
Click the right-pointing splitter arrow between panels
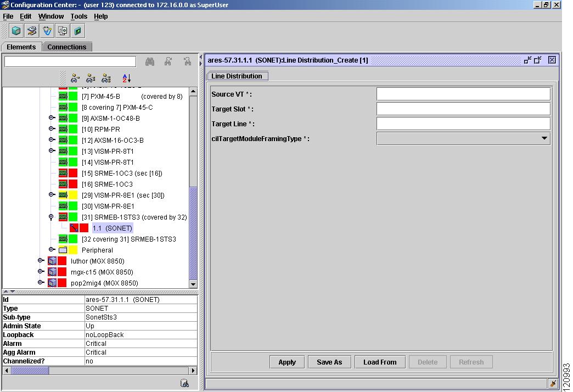pyautogui.click(x=201, y=64)
